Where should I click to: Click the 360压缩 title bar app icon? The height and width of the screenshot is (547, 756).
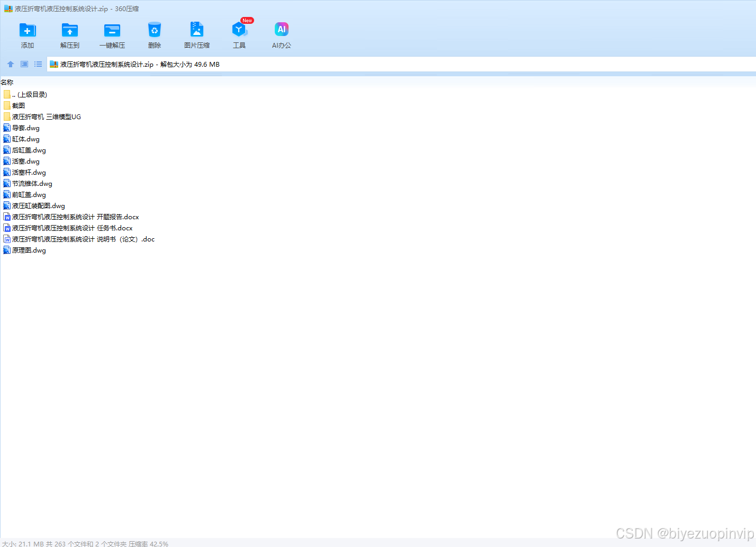click(8, 8)
